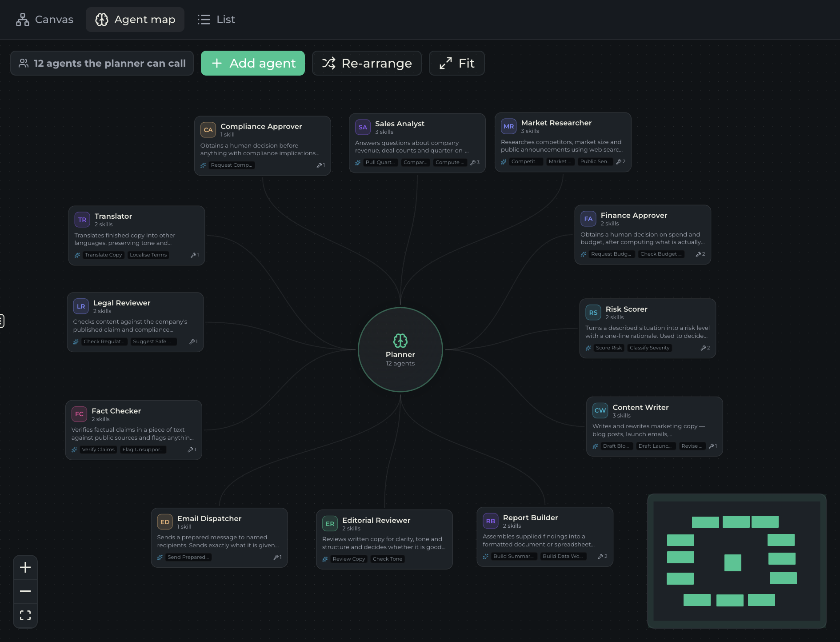Click the FA avatar on Finance Approver
The image size is (840, 642).
588,219
